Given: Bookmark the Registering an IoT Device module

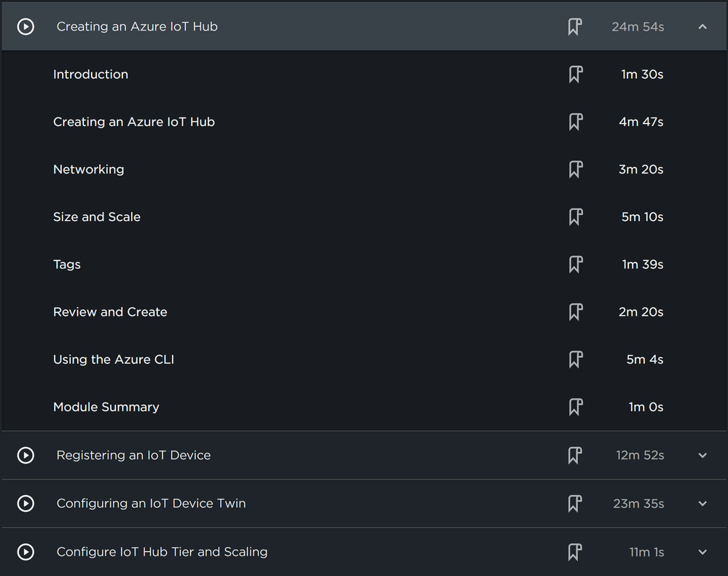Looking at the screenshot, I should 575,456.
